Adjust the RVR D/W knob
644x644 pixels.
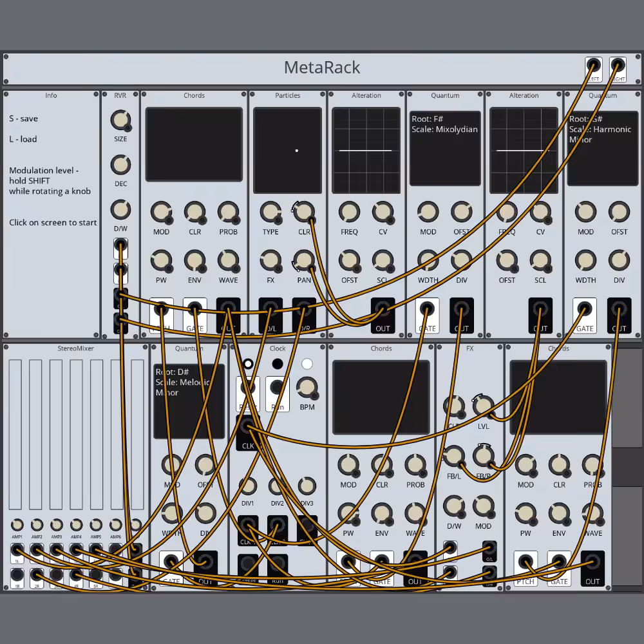tap(120, 209)
